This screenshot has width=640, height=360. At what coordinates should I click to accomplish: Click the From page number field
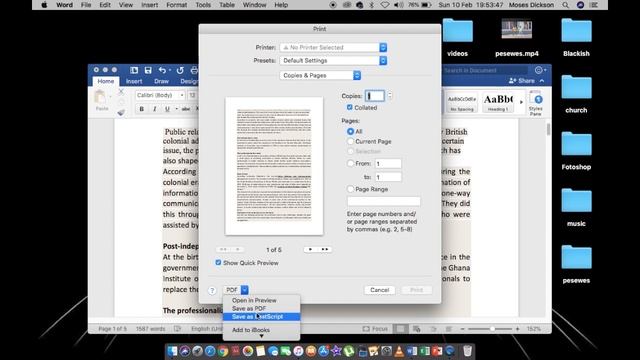(x=388, y=164)
